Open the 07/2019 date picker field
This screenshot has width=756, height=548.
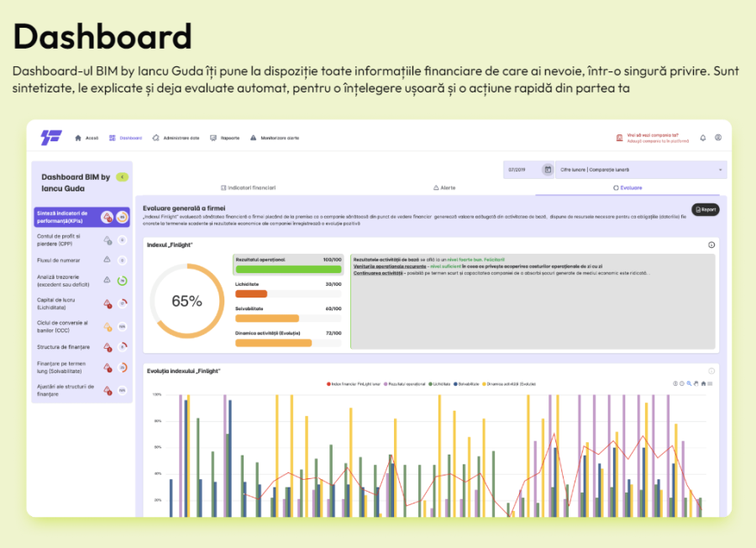point(521,170)
